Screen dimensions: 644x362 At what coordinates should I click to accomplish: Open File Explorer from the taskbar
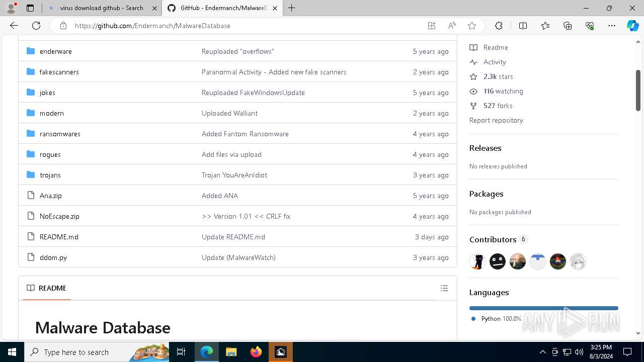pos(231,352)
